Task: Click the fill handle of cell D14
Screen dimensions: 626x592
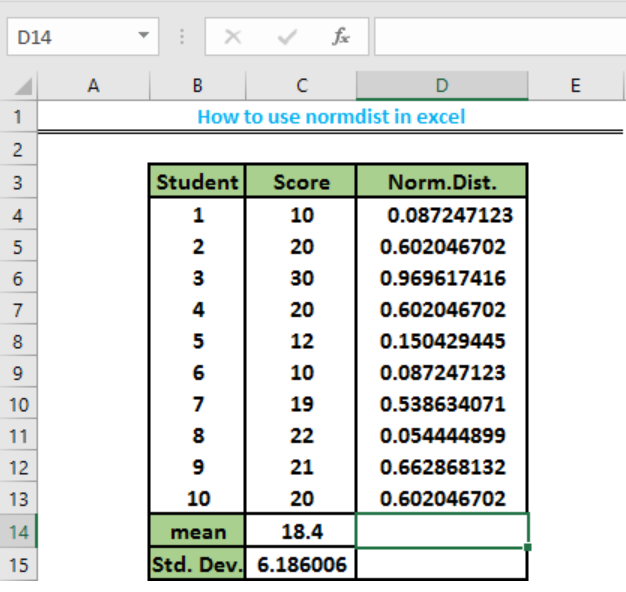Action: pyautogui.click(x=527, y=547)
